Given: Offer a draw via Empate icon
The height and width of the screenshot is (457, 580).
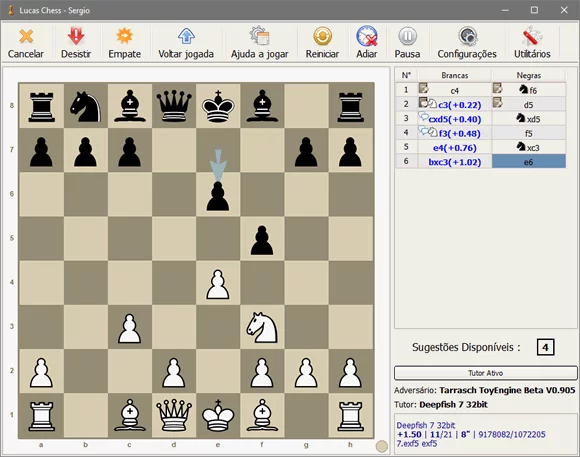Looking at the screenshot, I should (x=124, y=36).
